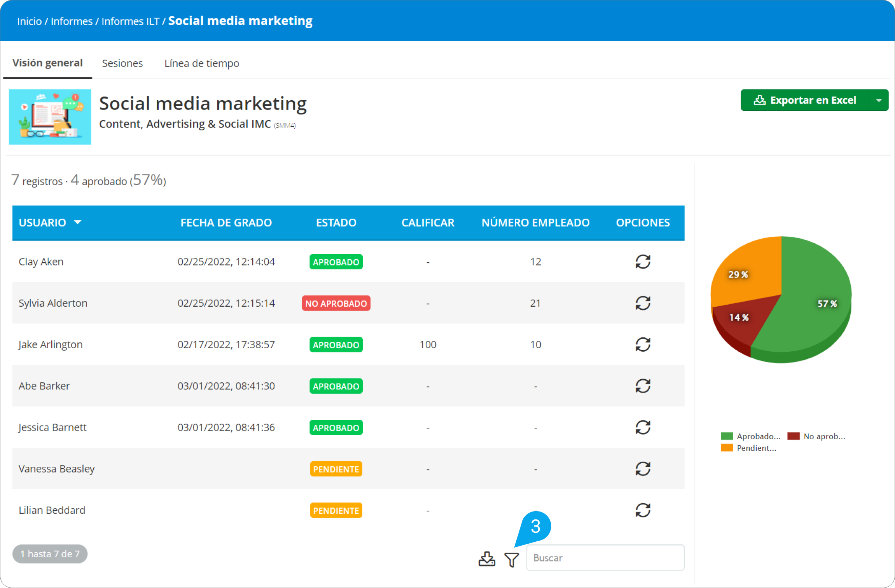Click the user name Sylvia Alderton

[x=53, y=303]
